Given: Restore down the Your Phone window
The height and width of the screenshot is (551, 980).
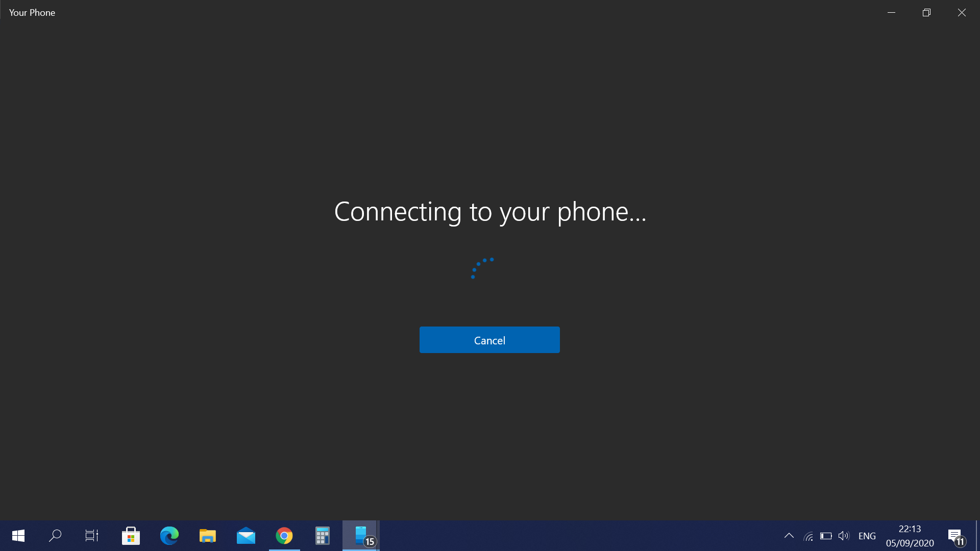Looking at the screenshot, I should pyautogui.click(x=927, y=12).
